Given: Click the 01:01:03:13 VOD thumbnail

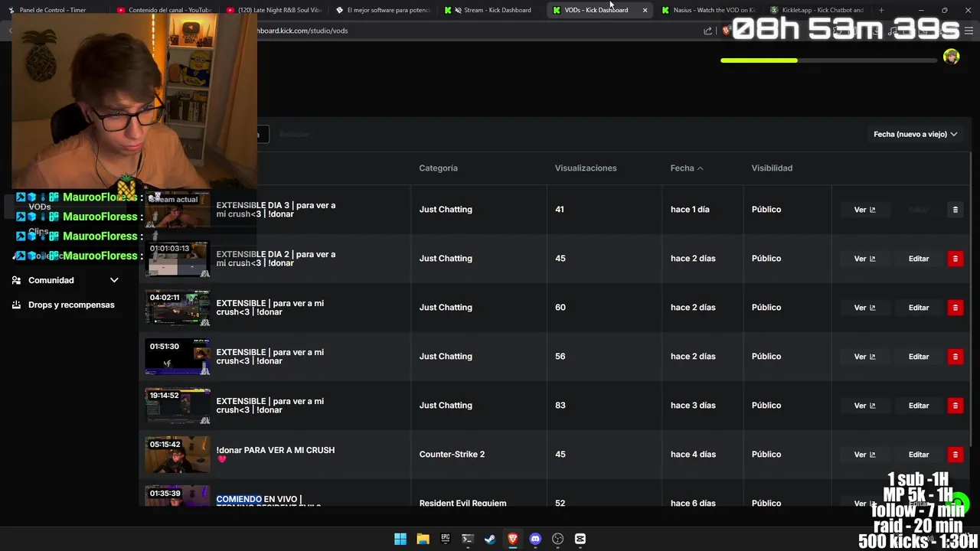Looking at the screenshot, I should [x=178, y=259].
